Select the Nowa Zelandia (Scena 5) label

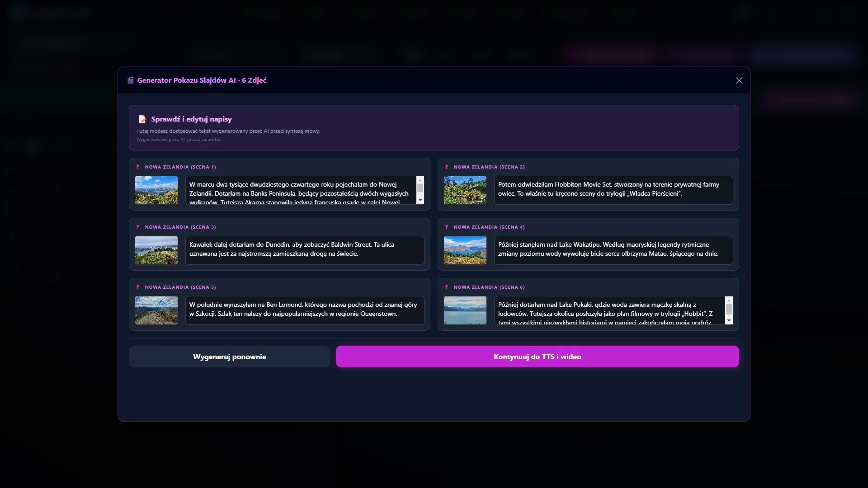click(180, 287)
